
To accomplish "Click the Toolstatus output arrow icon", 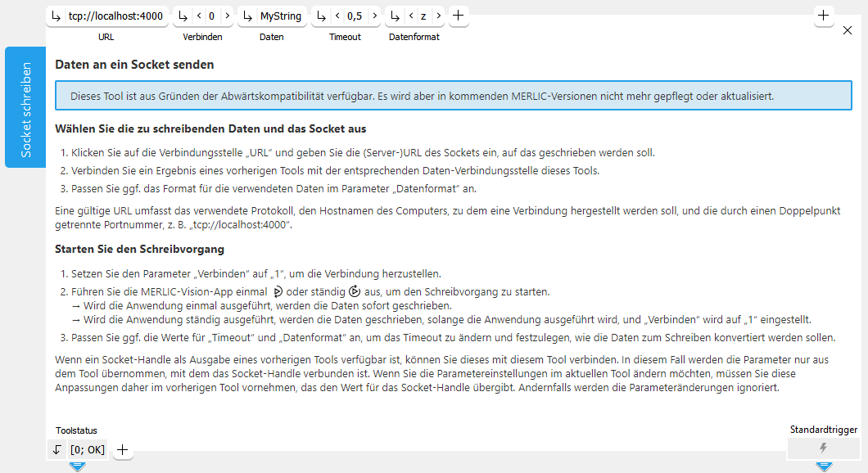I will click(57, 449).
